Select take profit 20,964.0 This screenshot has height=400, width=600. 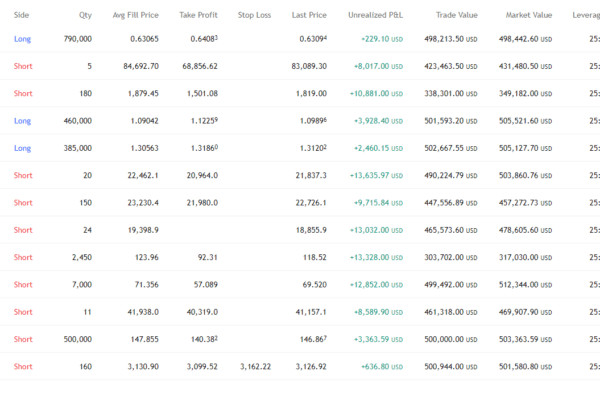(x=202, y=175)
